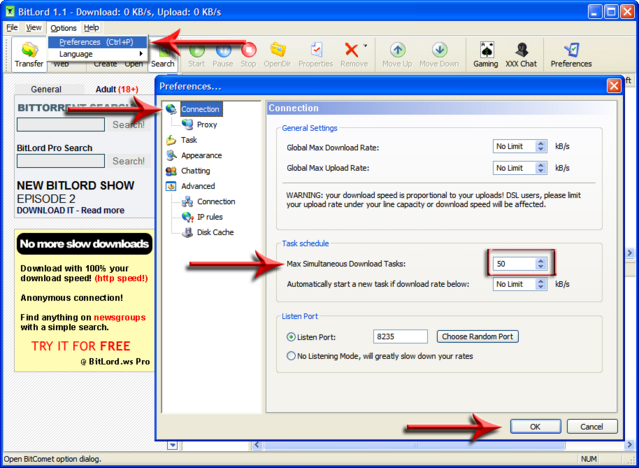The width and height of the screenshot is (639, 468).
Task: Click the Listen Port 8235 field
Action: [400, 337]
